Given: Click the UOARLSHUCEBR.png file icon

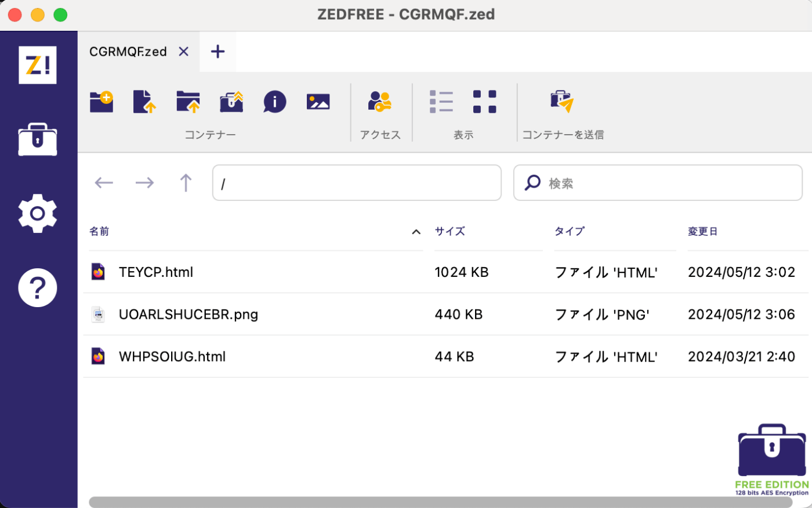Looking at the screenshot, I should coord(99,314).
